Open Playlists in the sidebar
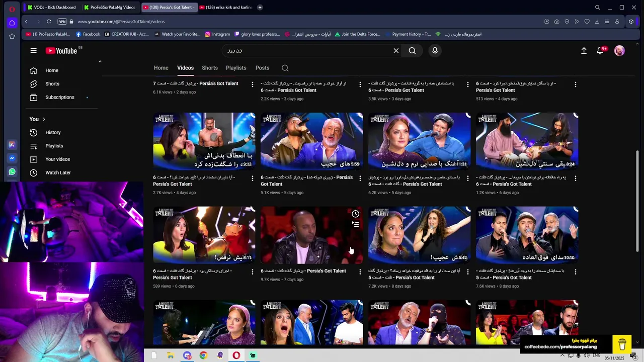Viewport: 644px width, 362px height. pos(63,146)
